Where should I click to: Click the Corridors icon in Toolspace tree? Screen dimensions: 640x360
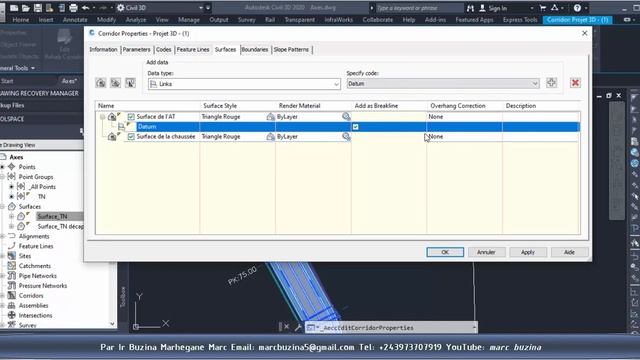pyautogui.click(x=11, y=295)
